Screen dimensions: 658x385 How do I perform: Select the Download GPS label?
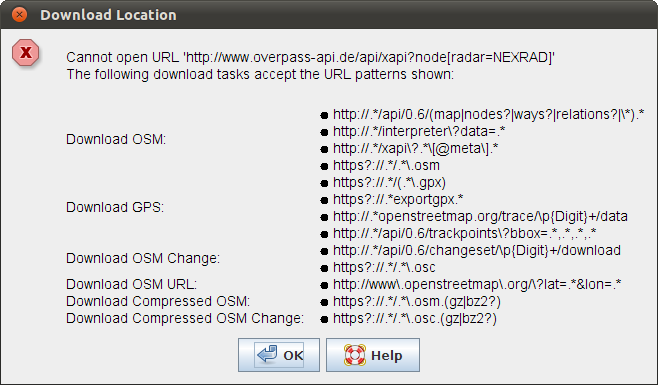pos(115,207)
